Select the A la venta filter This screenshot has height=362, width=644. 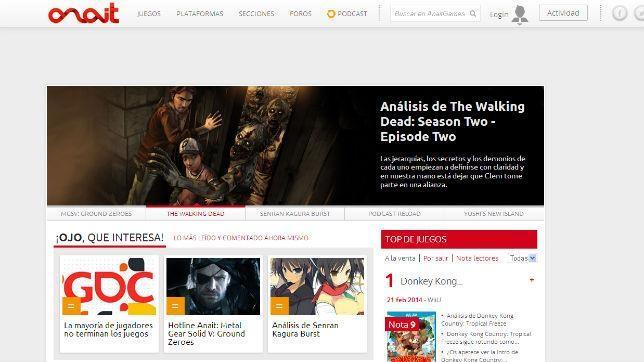[x=400, y=258]
